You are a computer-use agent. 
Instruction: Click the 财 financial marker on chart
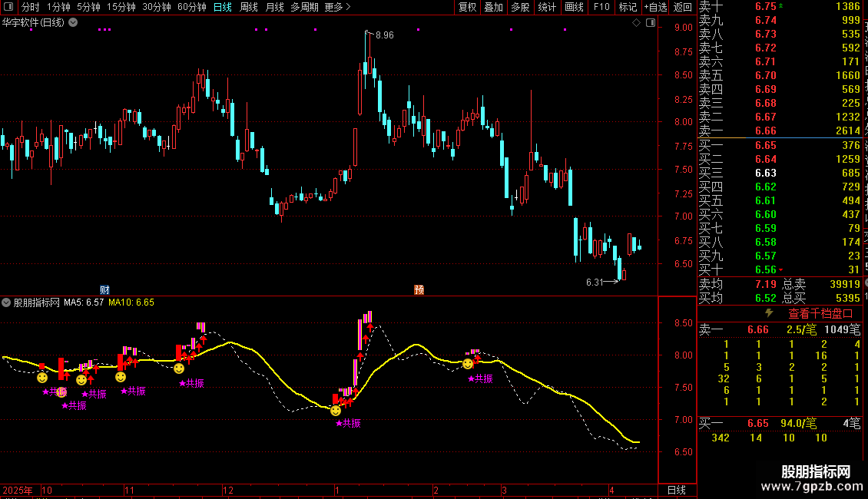pos(104,290)
